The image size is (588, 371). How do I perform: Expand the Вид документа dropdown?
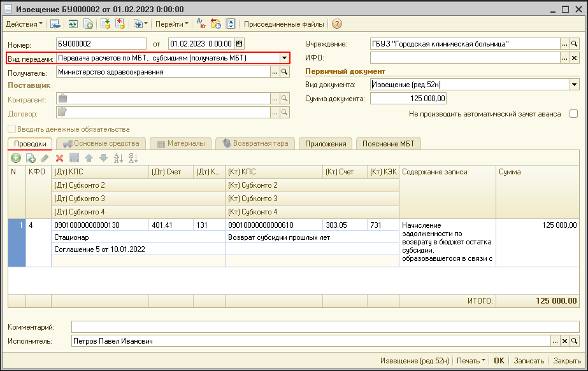[574, 85]
